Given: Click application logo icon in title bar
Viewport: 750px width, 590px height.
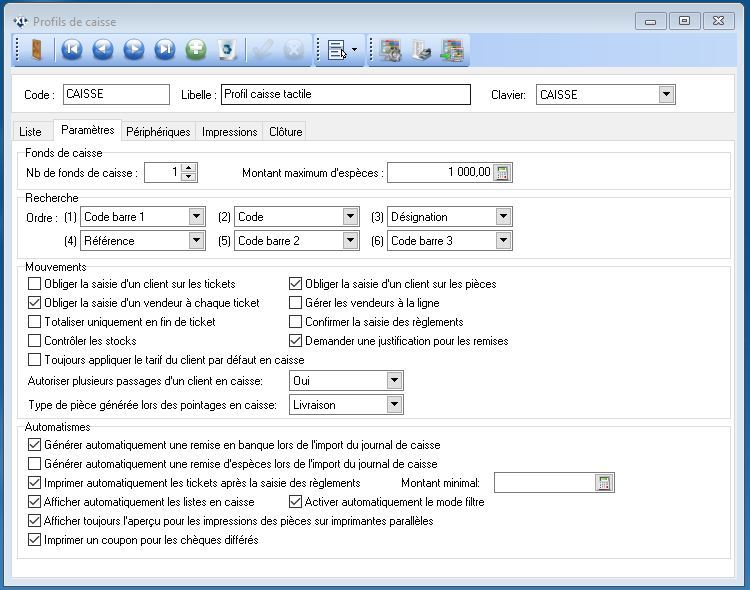Looking at the screenshot, I should point(21,22).
